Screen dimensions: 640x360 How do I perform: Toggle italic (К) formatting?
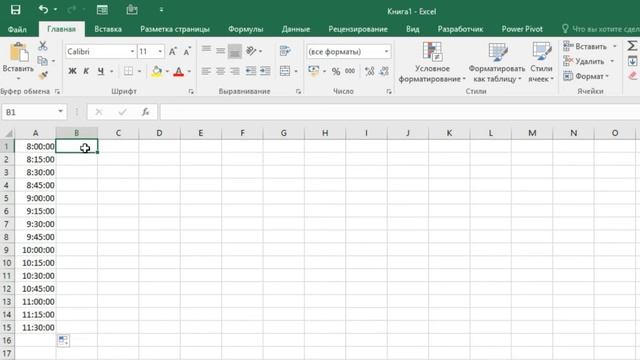point(86,71)
